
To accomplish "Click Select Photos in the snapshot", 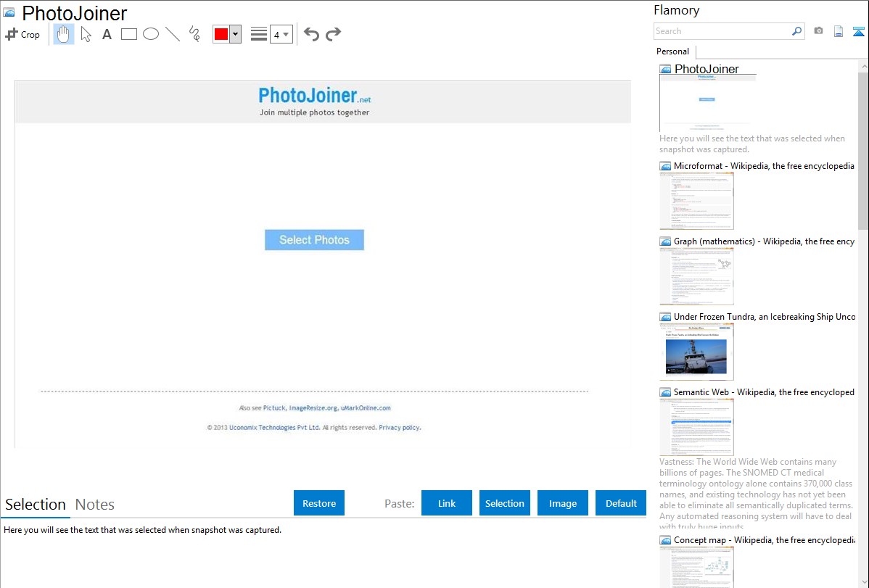I will coord(314,240).
